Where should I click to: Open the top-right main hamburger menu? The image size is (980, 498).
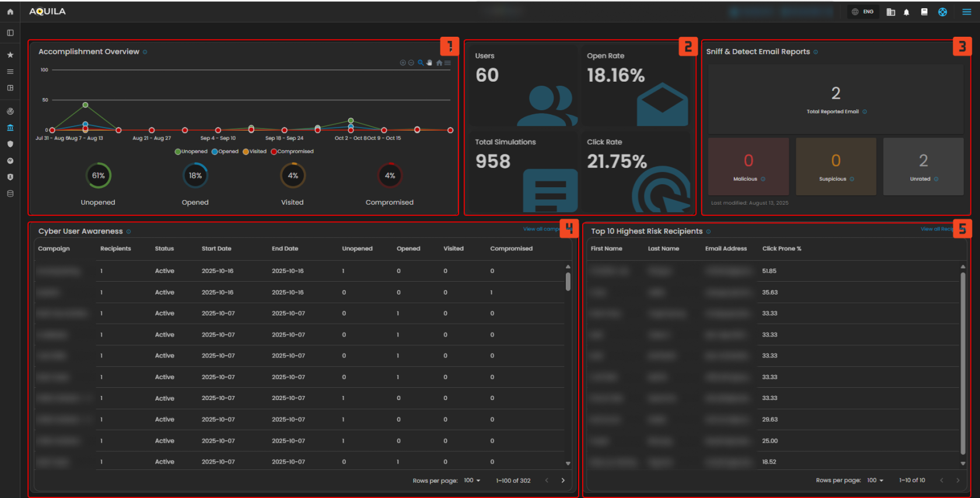coord(967,12)
